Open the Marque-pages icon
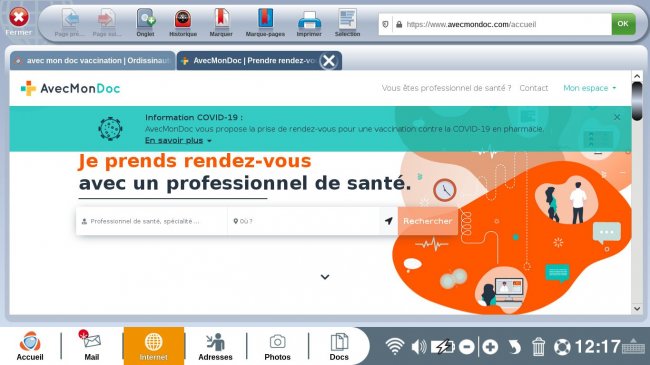This screenshot has width=650, height=365. [x=265, y=19]
